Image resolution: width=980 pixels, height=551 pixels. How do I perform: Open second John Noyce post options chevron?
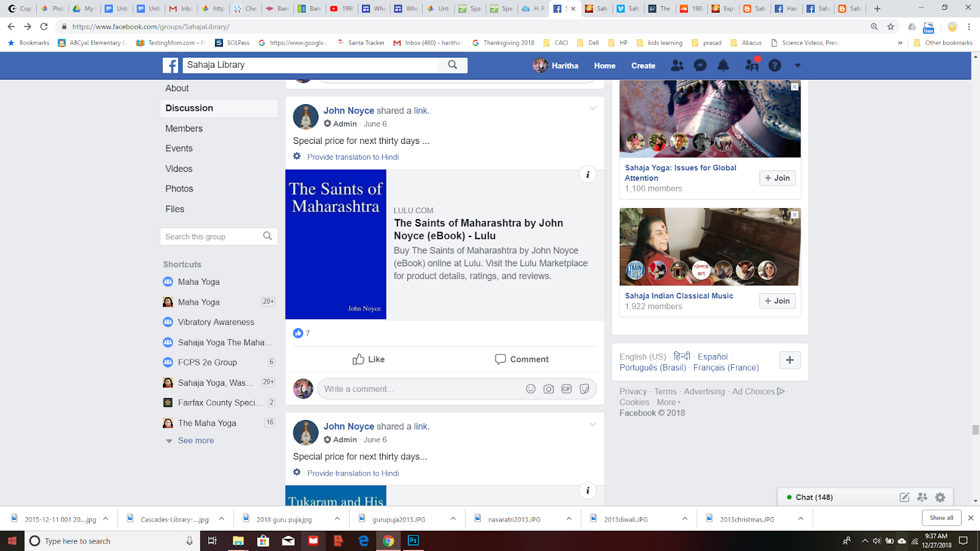593,424
